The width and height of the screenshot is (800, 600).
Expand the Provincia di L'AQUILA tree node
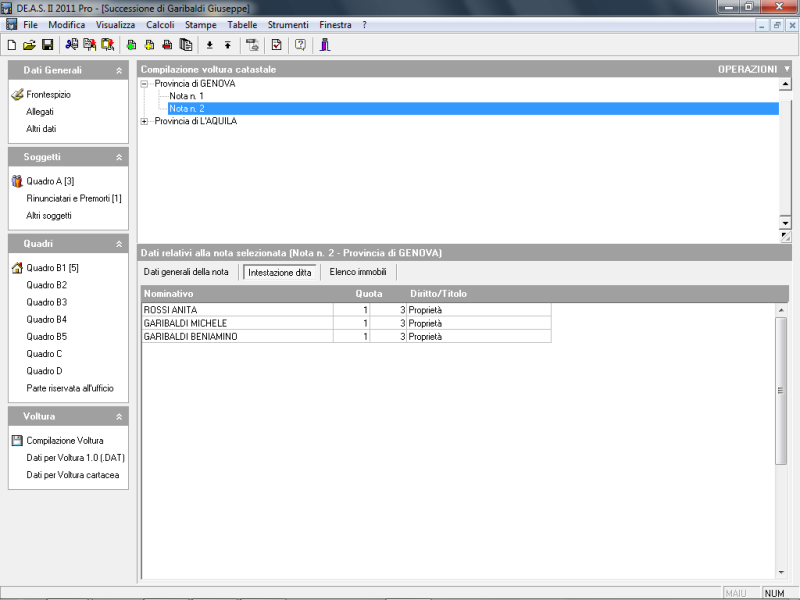click(144, 121)
